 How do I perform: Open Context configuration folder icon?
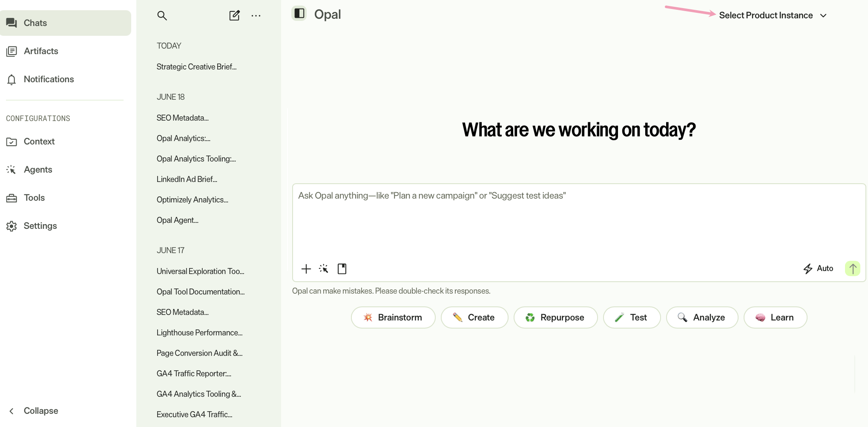11,141
